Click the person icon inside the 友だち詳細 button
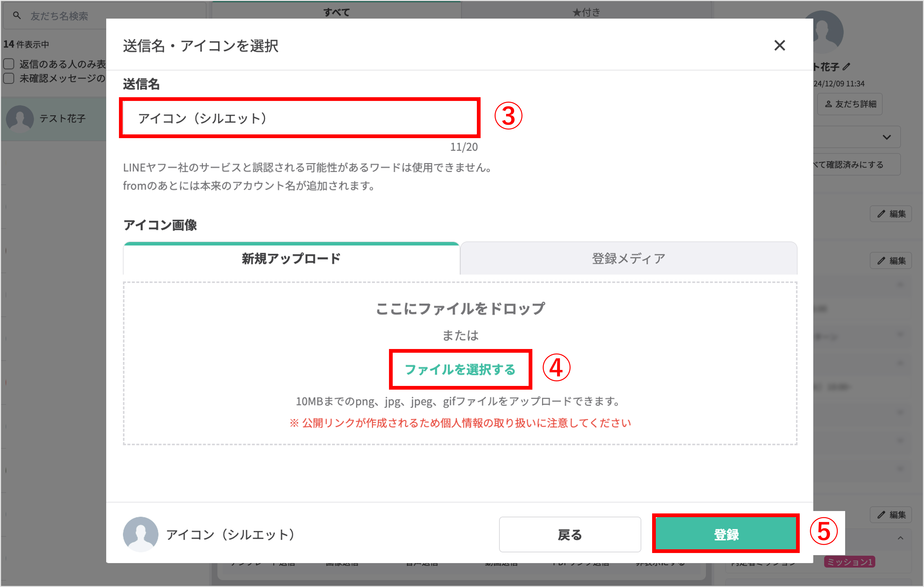The width and height of the screenshot is (924, 587). pyautogui.click(x=828, y=104)
